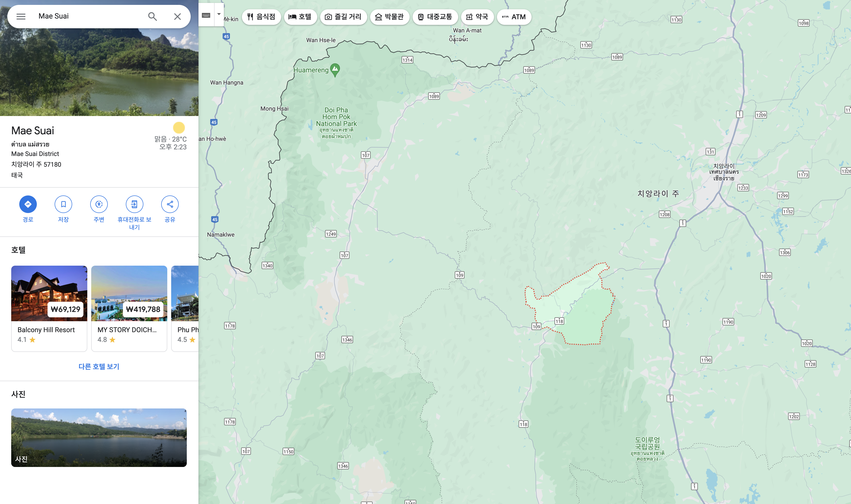Send place to phone icon
The height and width of the screenshot is (504, 851).
[x=134, y=204]
